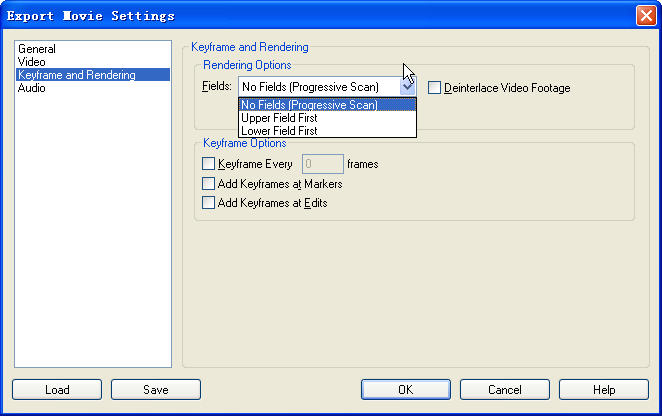This screenshot has width=662, height=416.
Task: Choose Upper Field First from the list
Action: click(x=327, y=118)
